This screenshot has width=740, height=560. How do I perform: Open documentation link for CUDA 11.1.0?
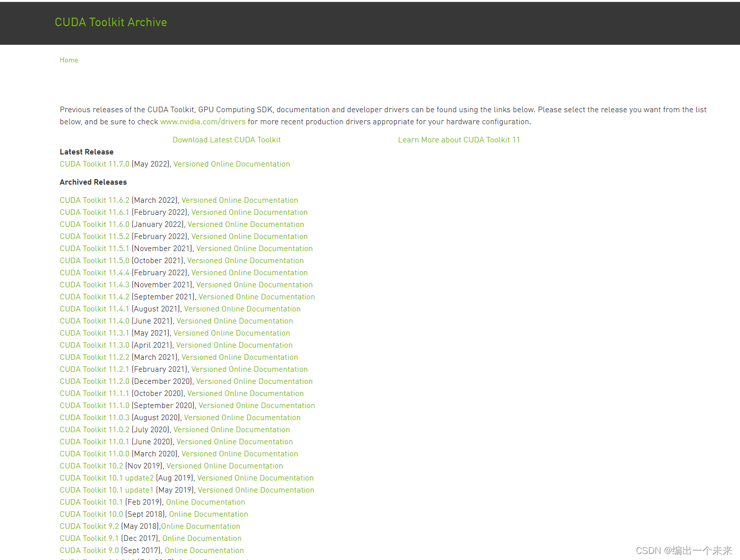pos(257,406)
